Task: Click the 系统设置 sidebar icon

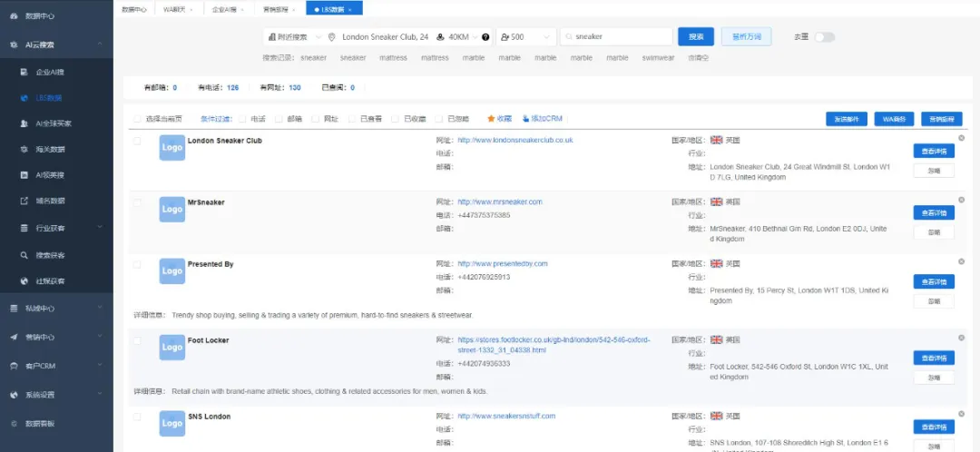Action: 14,395
